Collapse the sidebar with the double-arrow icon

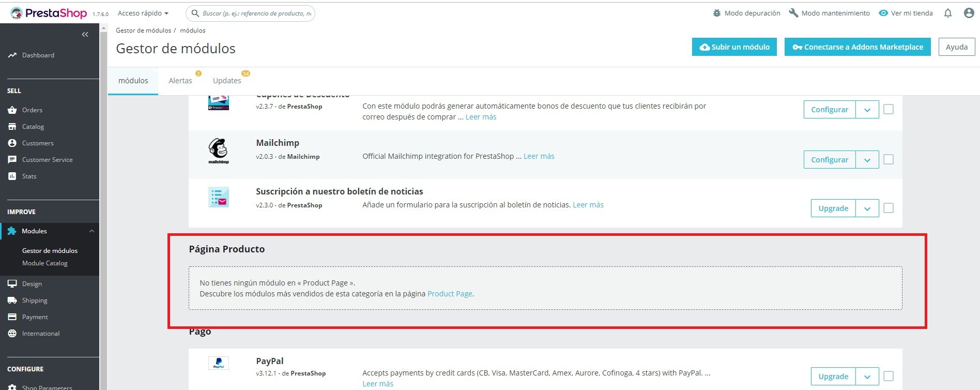click(x=85, y=35)
